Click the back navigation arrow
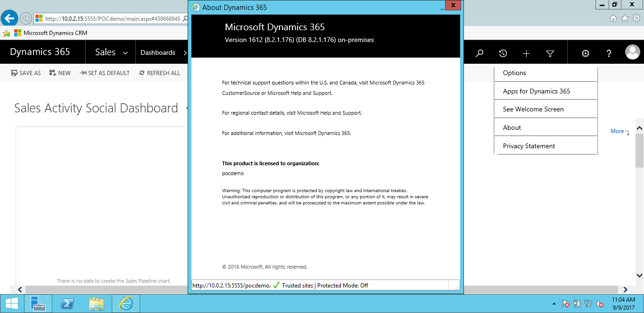This screenshot has height=313, width=644. click(9, 17)
